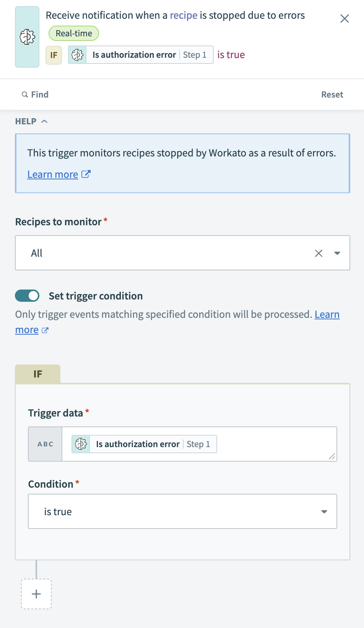Open the Condition dropdown showing is true
The height and width of the screenshot is (628, 364).
[182, 511]
